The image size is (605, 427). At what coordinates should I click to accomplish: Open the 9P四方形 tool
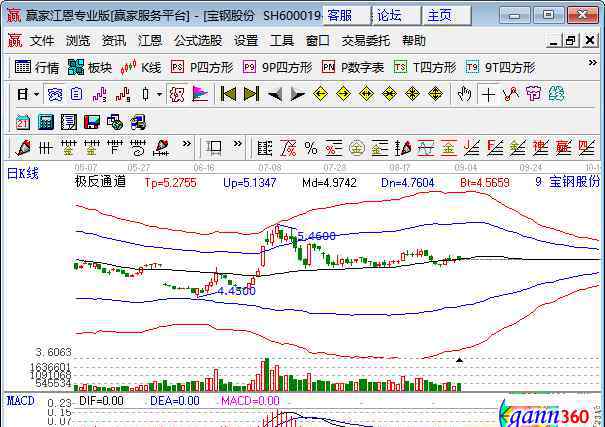pyautogui.click(x=277, y=68)
